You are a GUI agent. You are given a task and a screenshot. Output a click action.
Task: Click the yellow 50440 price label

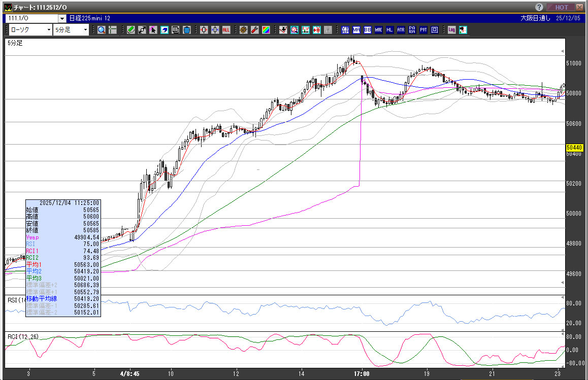pyautogui.click(x=573, y=148)
